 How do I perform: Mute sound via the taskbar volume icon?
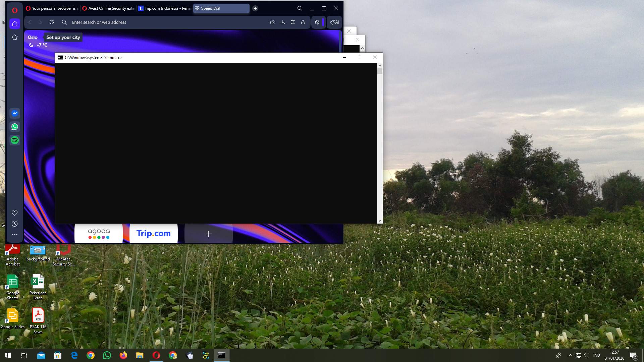pos(586,355)
